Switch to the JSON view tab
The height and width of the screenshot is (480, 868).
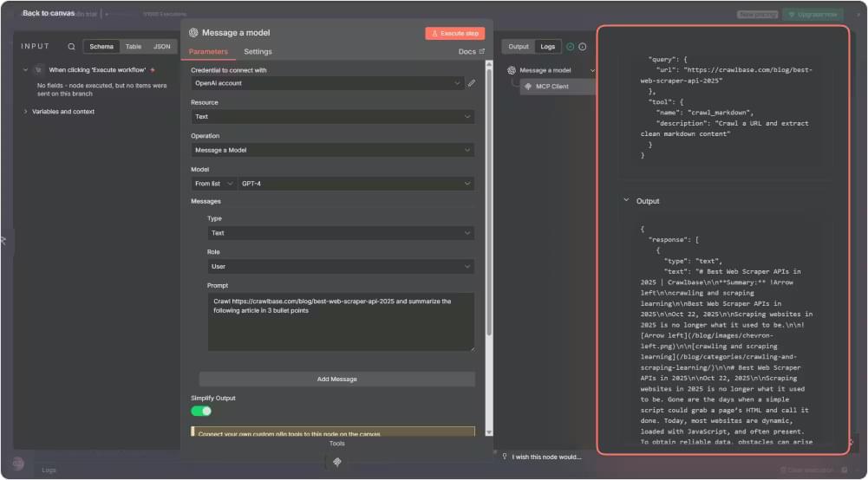[162, 47]
